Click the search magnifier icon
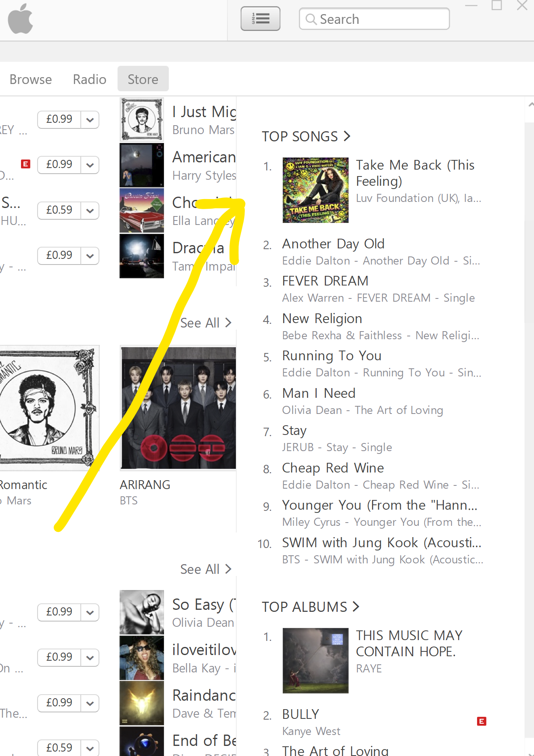The height and width of the screenshot is (756, 534). pos(311,19)
